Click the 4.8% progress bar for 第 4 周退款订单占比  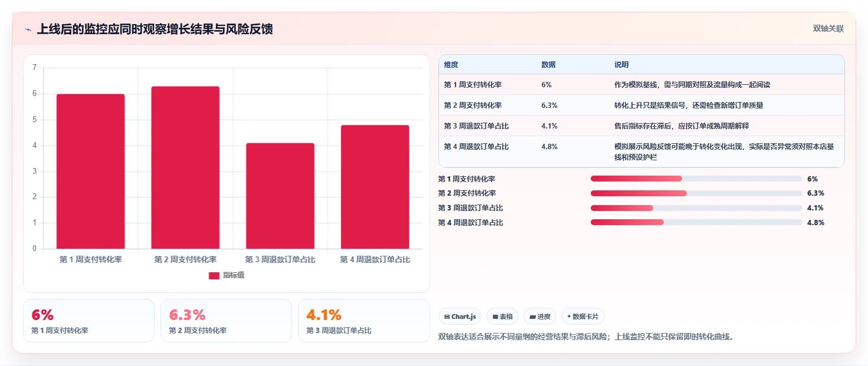[x=696, y=222]
